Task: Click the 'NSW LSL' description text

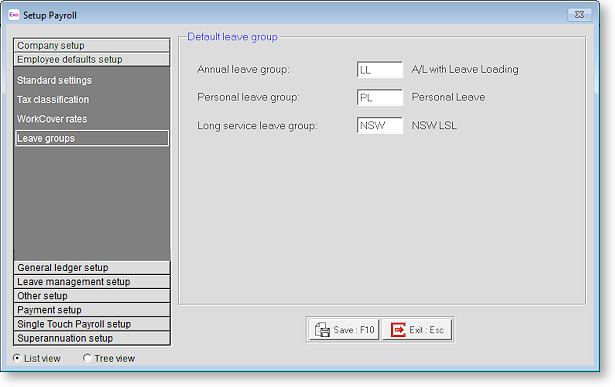Action: (x=434, y=125)
